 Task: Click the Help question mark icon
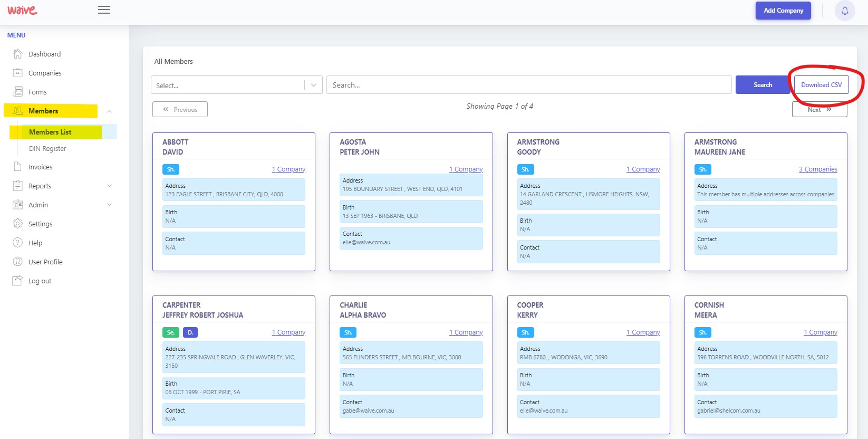tap(17, 243)
